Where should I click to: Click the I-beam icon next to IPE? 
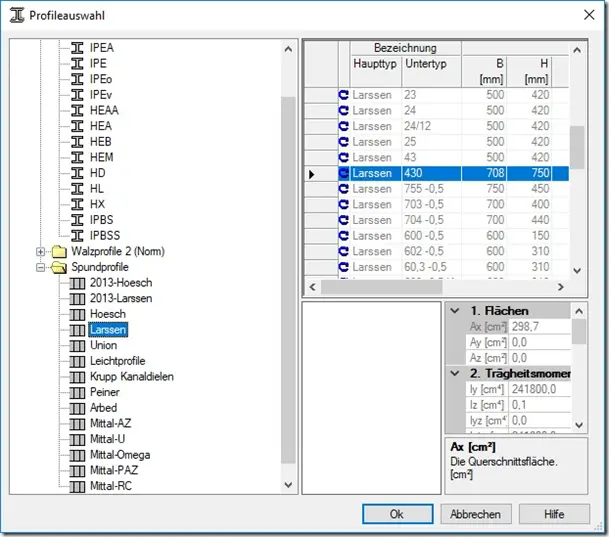[77, 63]
